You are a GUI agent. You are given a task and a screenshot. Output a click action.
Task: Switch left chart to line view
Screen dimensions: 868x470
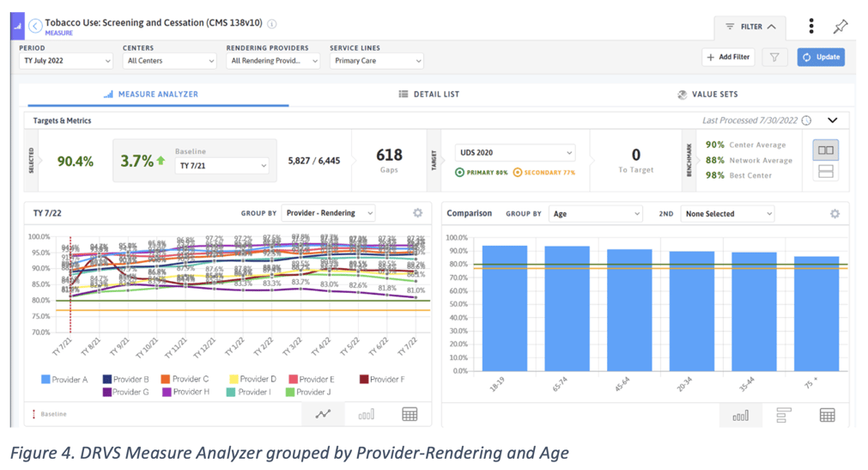[x=323, y=414]
